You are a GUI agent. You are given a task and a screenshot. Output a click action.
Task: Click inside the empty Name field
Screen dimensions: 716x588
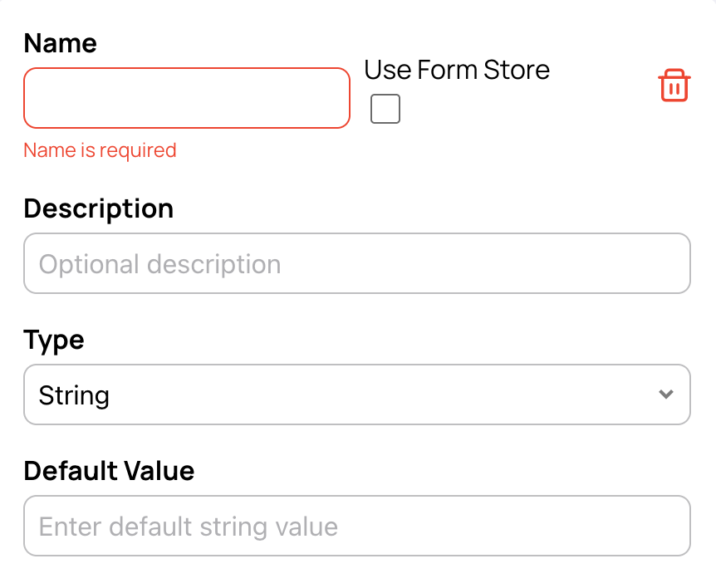(186, 97)
